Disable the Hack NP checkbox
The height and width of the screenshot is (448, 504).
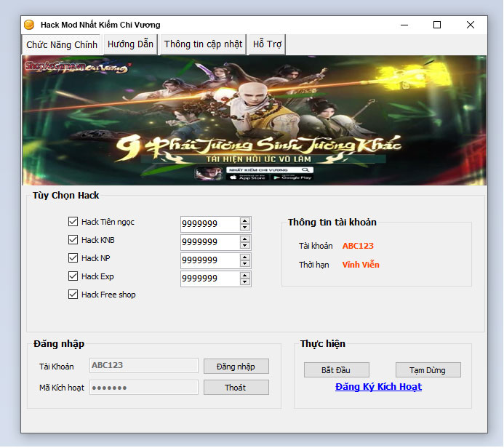pyautogui.click(x=73, y=257)
